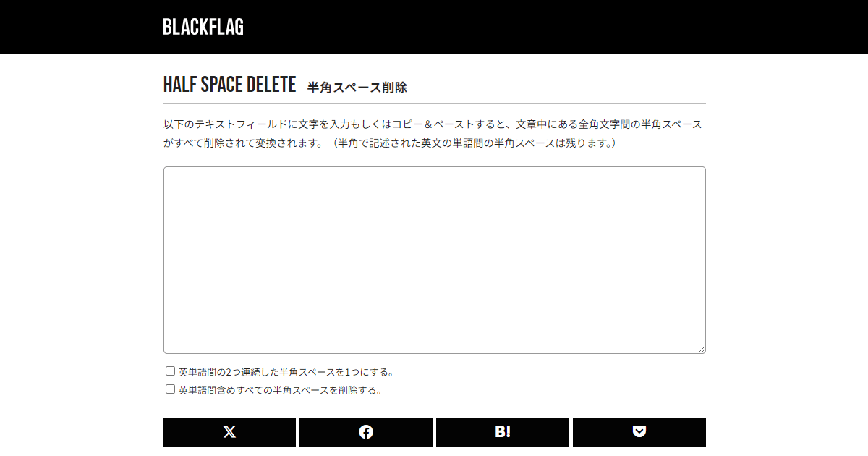The image size is (868, 456).
Task: Share this page on X
Action: pyautogui.click(x=229, y=432)
